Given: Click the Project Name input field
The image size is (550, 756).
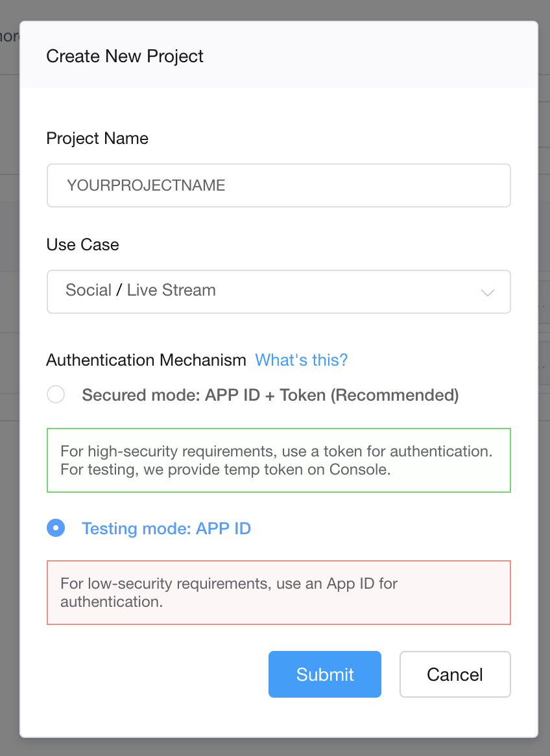Looking at the screenshot, I should coord(279,185).
